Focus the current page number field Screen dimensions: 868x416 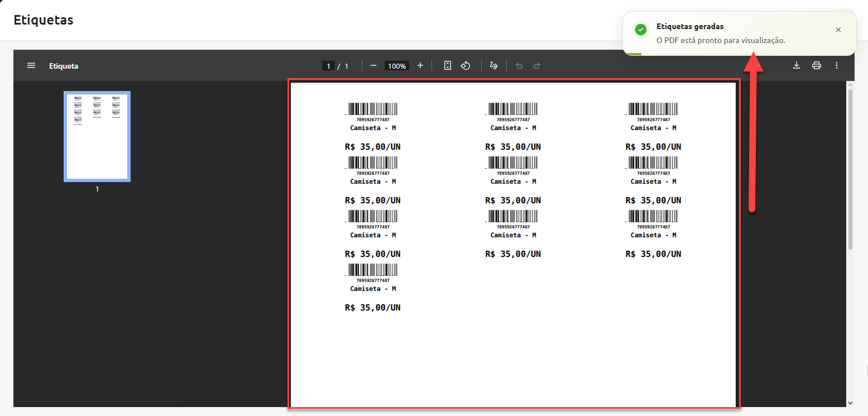point(328,66)
